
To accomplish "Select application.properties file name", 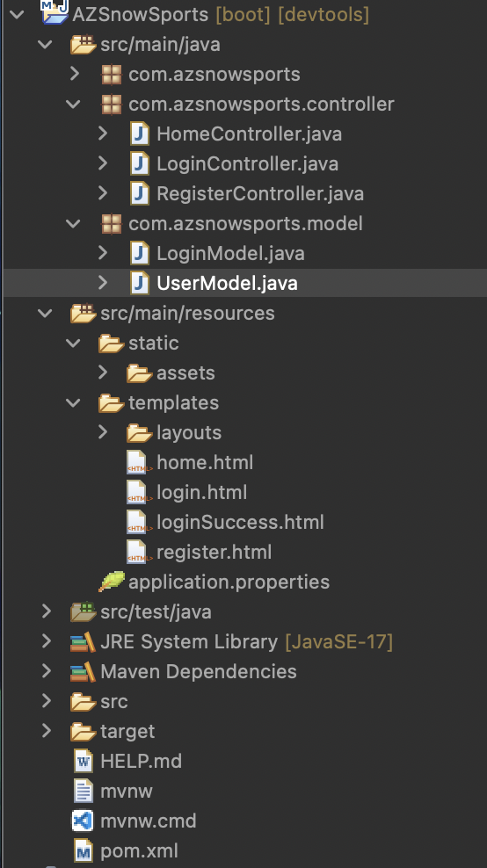I will tap(229, 582).
